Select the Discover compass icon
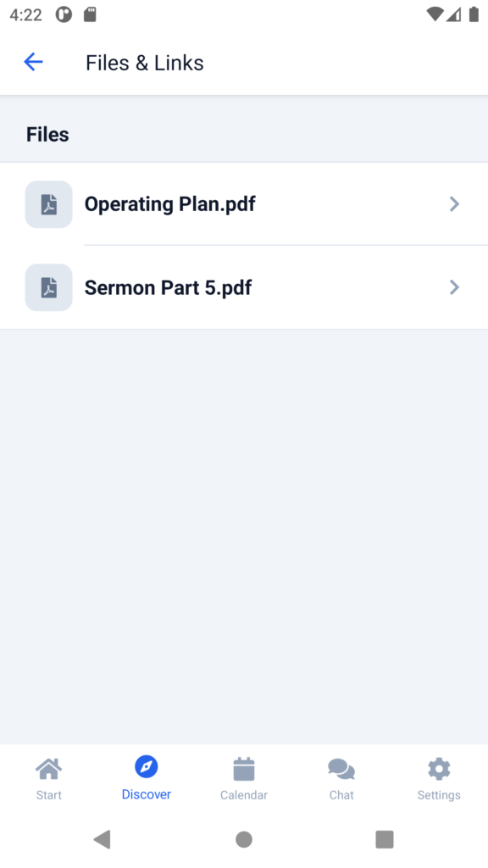This screenshot has width=488, height=868. click(146, 766)
